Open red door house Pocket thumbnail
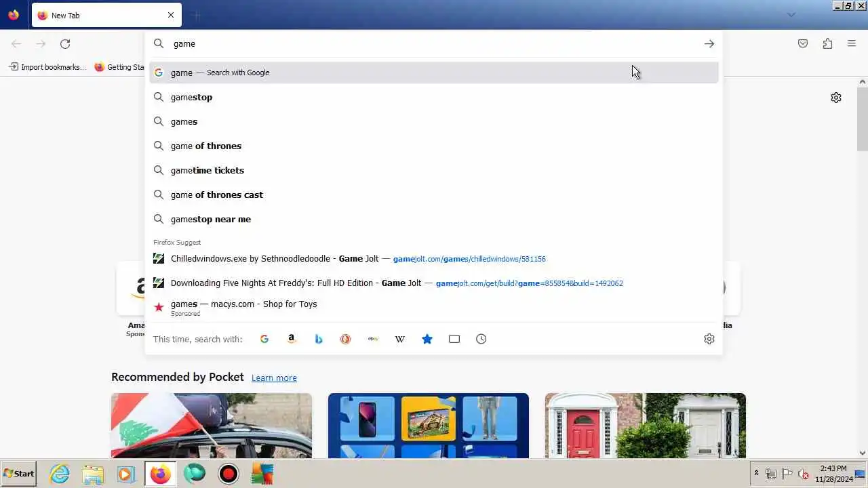Viewport: 868px width, 488px height. pos(646,426)
